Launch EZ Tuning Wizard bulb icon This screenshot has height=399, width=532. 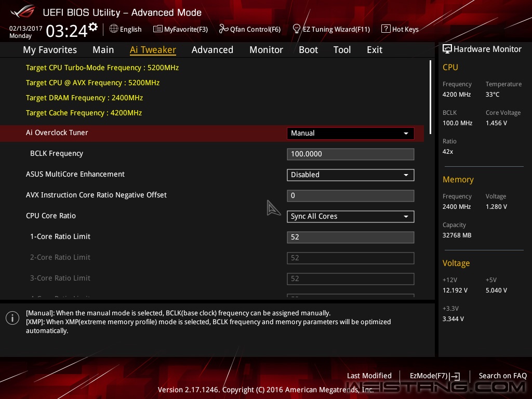tap(297, 29)
